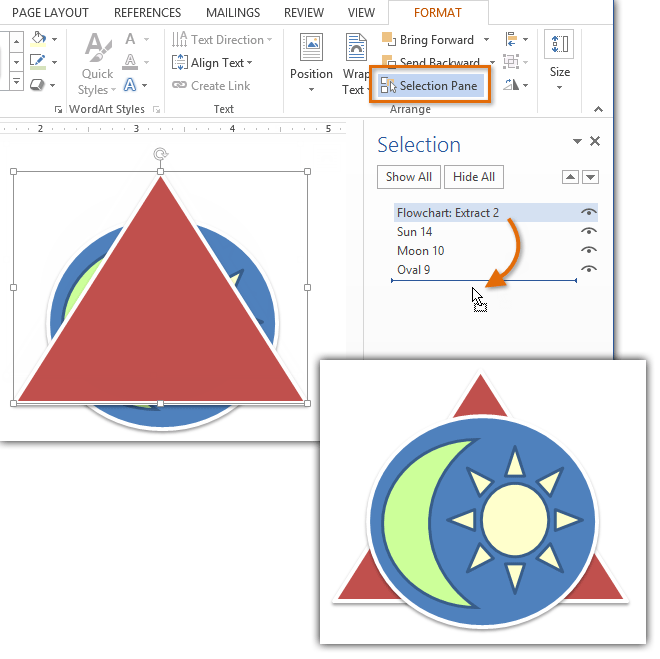The height and width of the screenshot is (659, 660).
Task: Switch to the REVIEW tab
Action: point(304,13)
